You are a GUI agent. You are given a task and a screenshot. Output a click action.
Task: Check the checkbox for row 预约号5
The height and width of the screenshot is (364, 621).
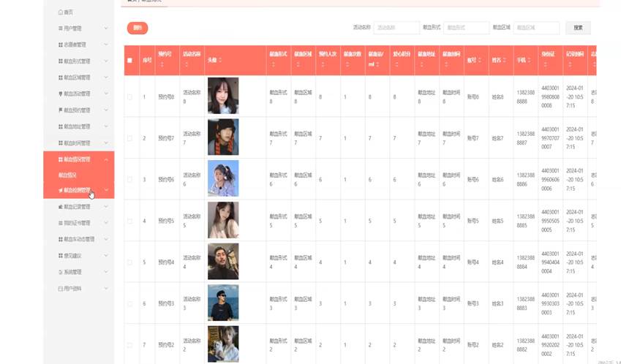pyautogui.click(x=130, y=221)
